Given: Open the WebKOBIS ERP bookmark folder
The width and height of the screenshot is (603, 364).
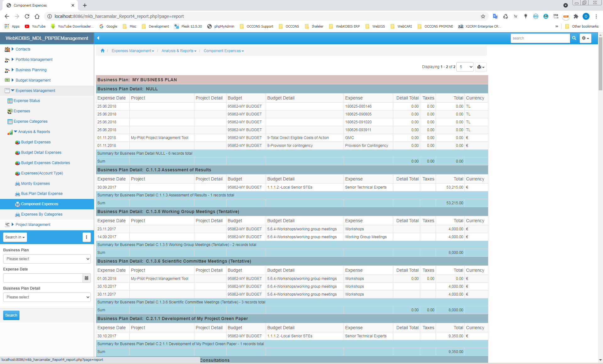Looking at the screenshot, I should click(345, 26).
